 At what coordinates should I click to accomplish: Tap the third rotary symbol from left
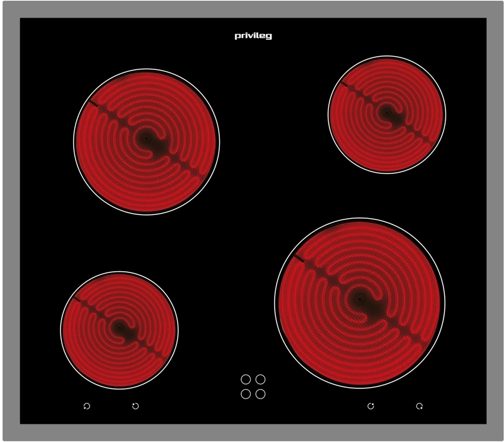point(371,406)
